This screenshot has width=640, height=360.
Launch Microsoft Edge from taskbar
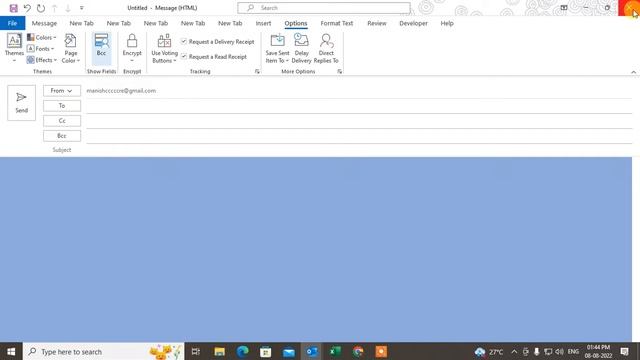point(242,351)
